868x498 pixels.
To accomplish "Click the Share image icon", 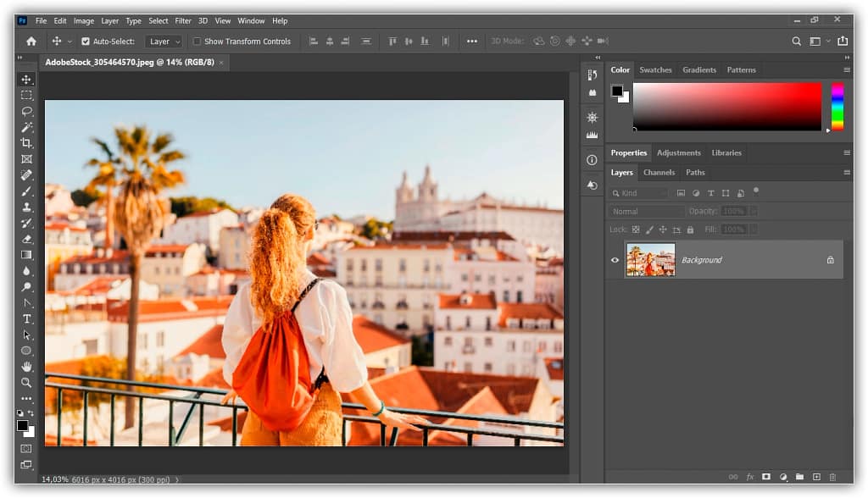I will coord(843,41).
